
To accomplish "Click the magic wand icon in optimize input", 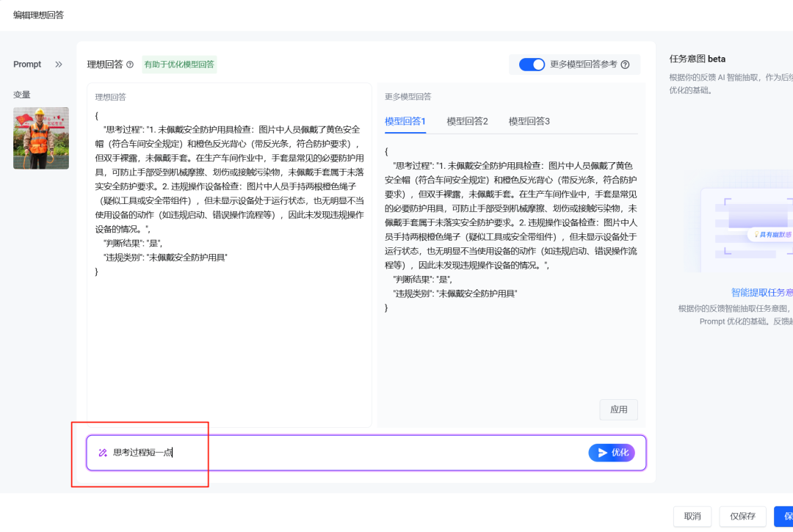I will tap(103, 453).
